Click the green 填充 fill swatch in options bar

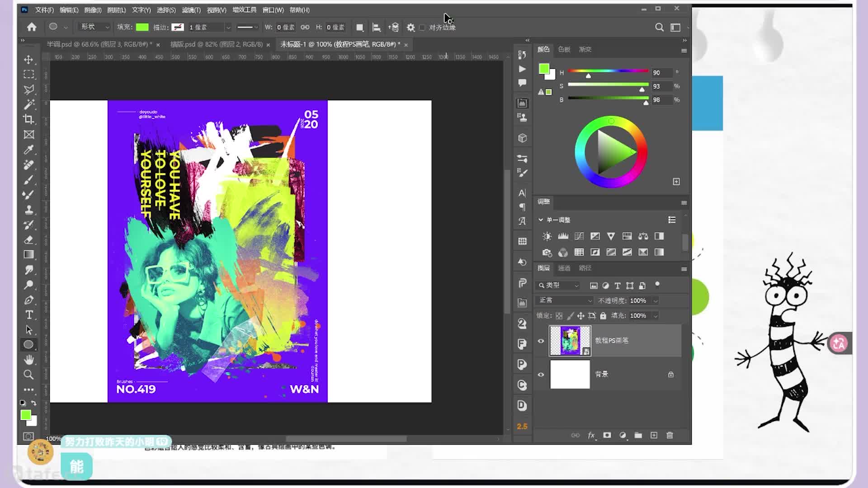[x=142, y=27]
